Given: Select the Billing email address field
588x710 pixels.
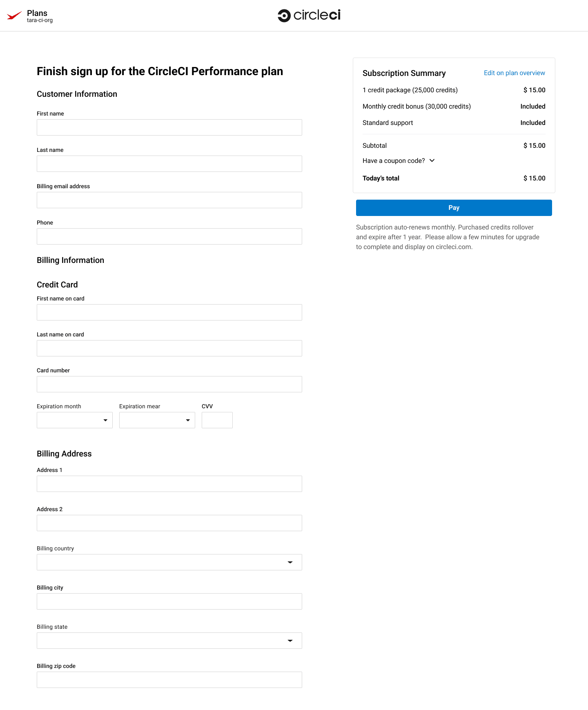Looking at the screenshot, I should (x=169, y=200).
